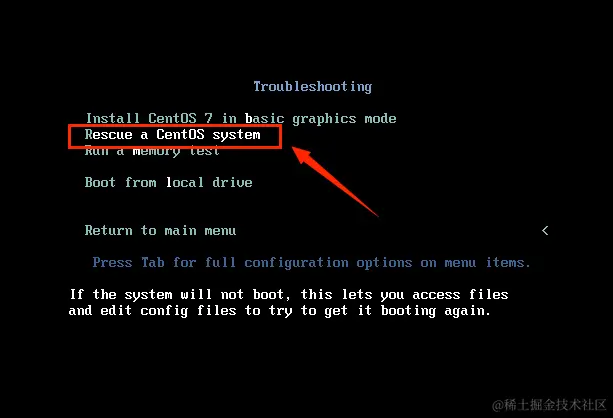
Task: Click the 'and edit config files' help line
Action: pyautogui.click(x=280, y=311)
